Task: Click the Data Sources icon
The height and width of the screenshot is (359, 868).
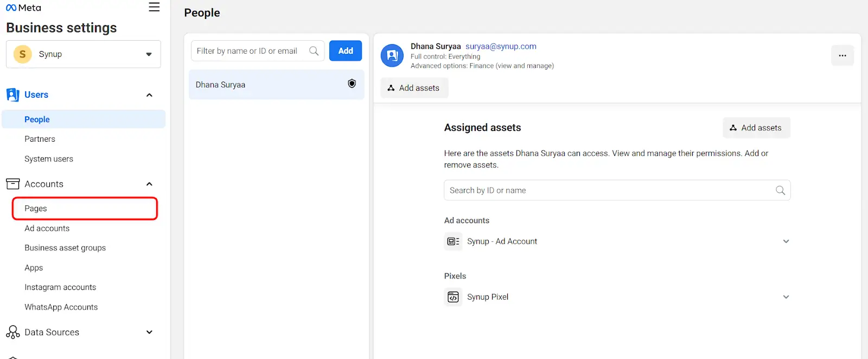Action: pos(12,332)
